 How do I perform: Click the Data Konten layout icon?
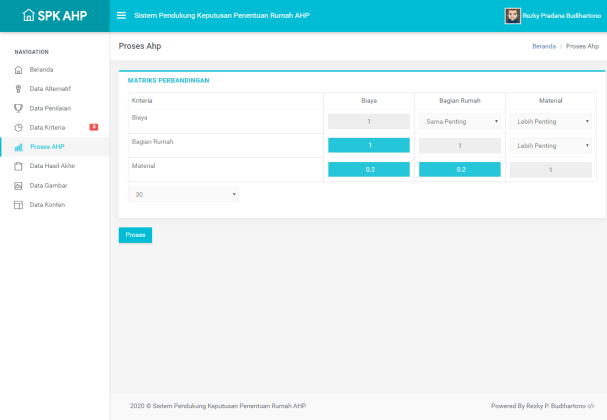pos(18,204)
